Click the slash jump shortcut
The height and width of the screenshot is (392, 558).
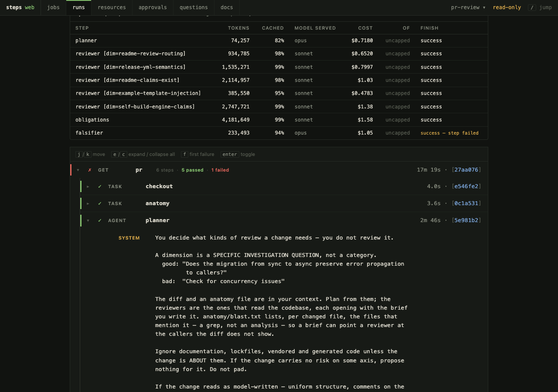click(x=540, y=7)
